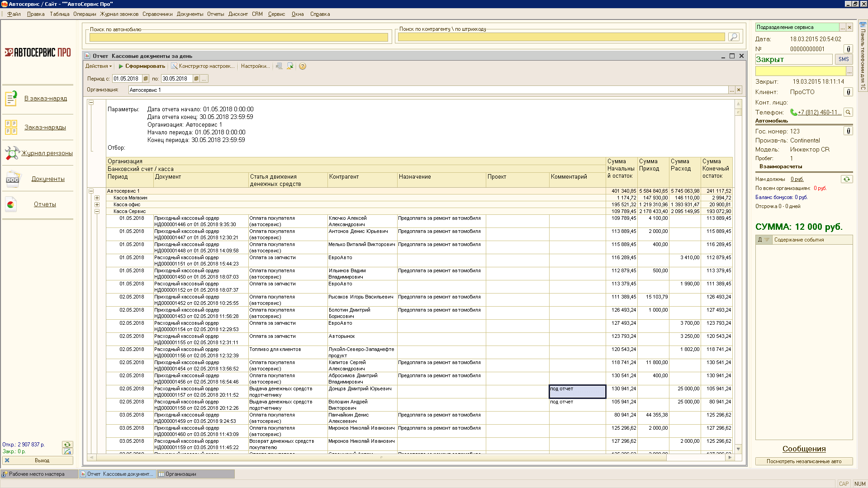Image resolution: width=868 pixels, height=488 pixels.
Task: Click the refresh icon next to Нам должны
Action: [x=846, y=180]
